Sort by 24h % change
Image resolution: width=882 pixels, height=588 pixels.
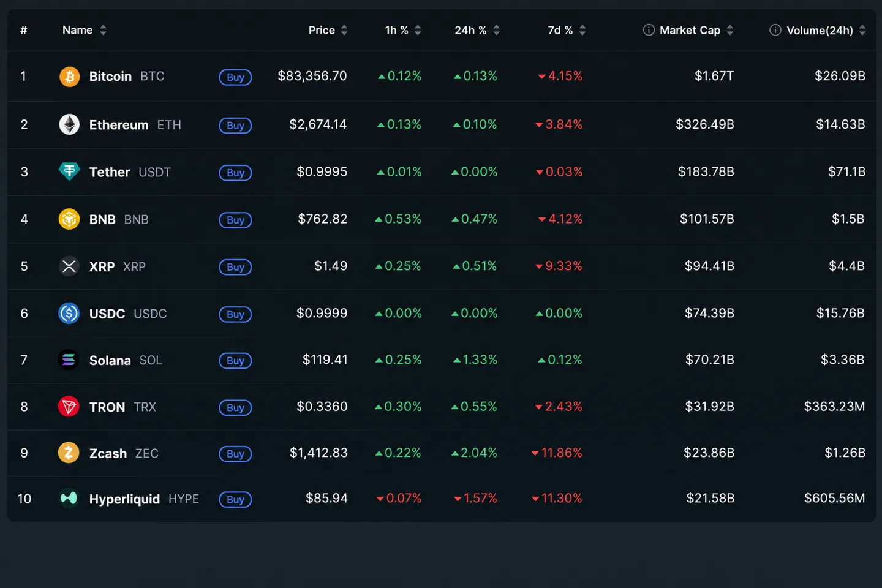pos(477,30)
